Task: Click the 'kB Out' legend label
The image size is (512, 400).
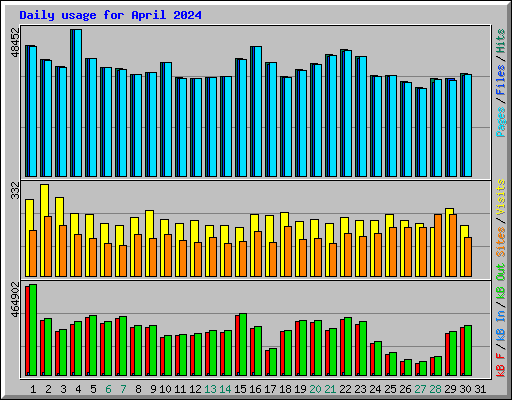Action: pyautogui.click(x=501, y=281)
